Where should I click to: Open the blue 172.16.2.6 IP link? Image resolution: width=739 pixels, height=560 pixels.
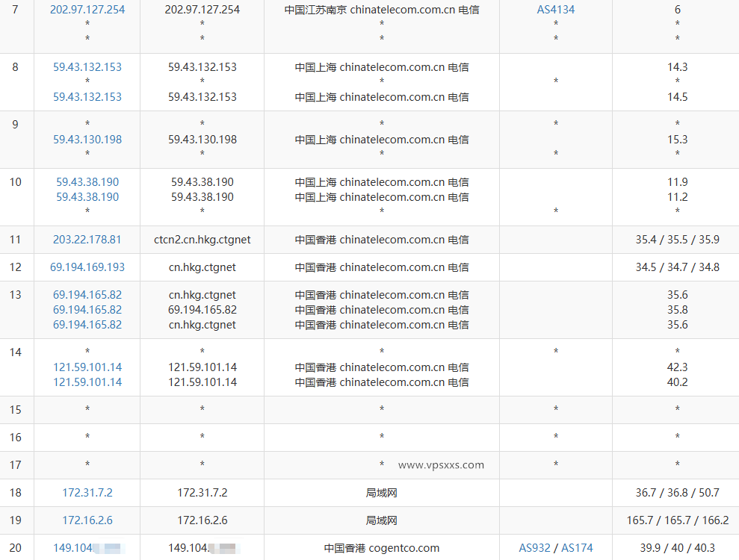click(x=87, y=520)
